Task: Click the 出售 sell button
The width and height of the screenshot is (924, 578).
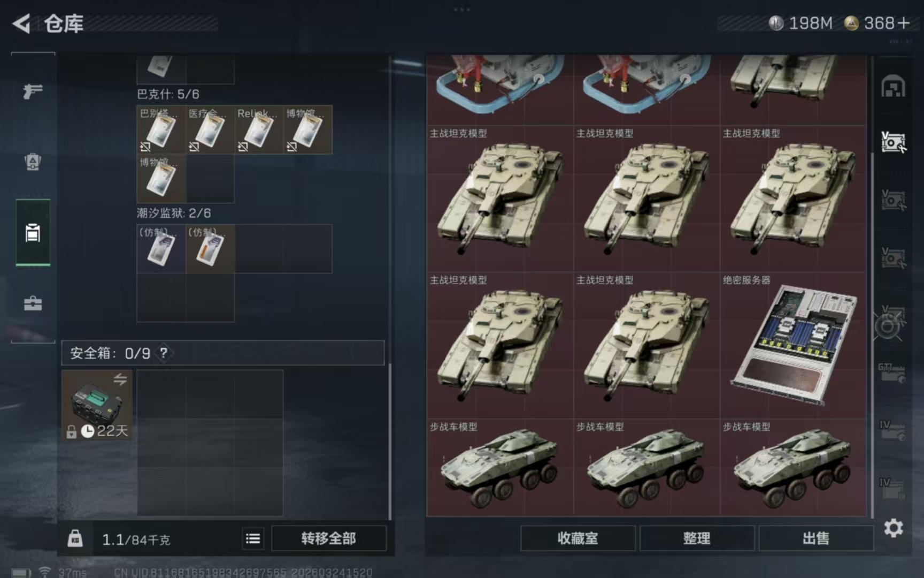Action: tap(816, 538)
